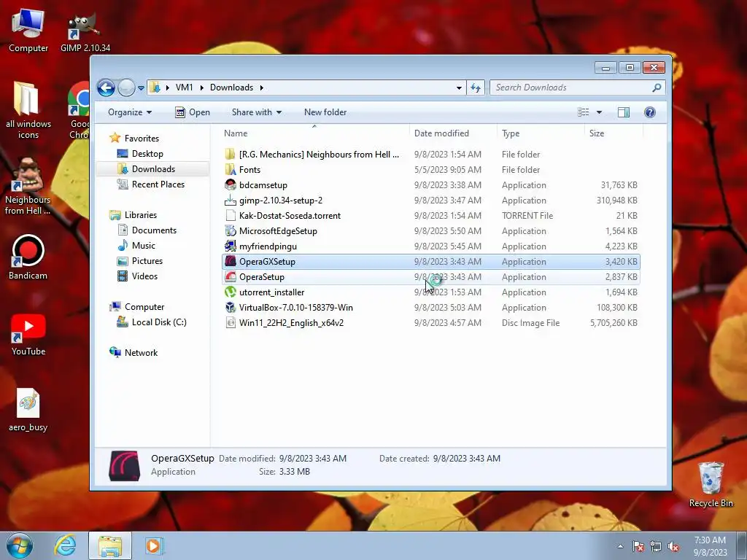
Task: Open the Action Center flag icon
Action: coord(638,547)
